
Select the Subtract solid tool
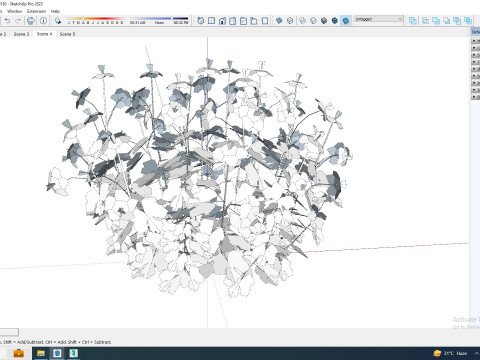click(x=447, y=21)
